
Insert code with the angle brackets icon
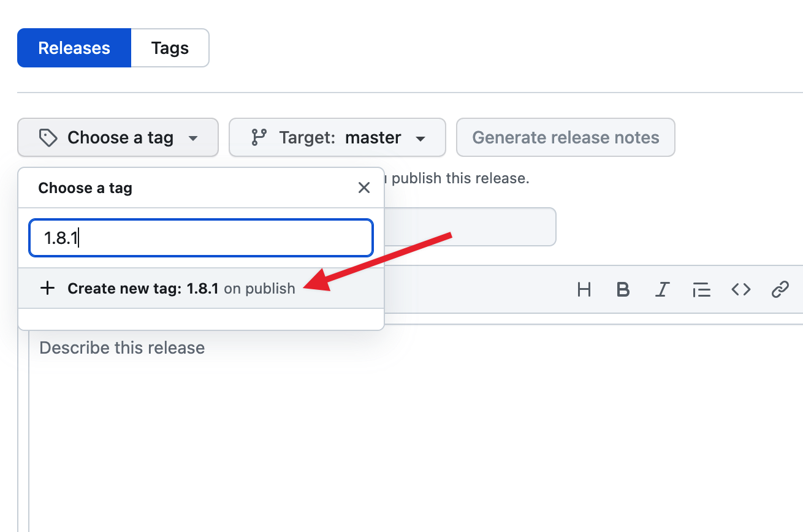point(740,289)
